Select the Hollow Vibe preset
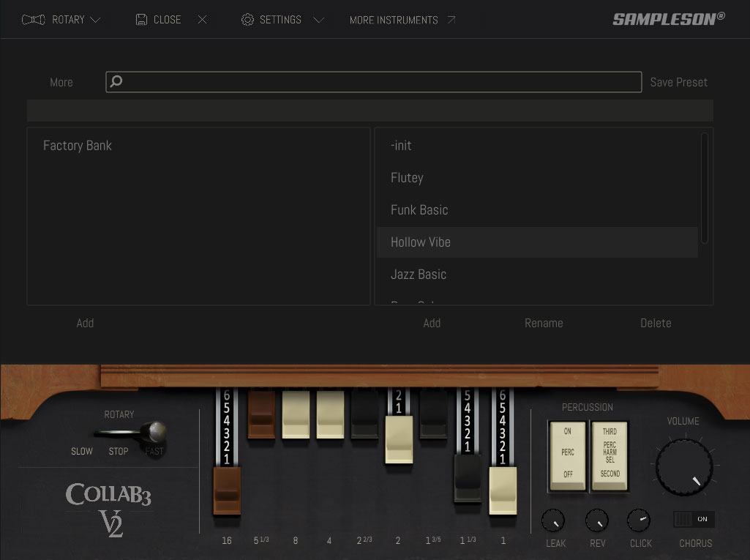The width and height of the screenshot is (750, 560). pyautogui.click(x=537, y=242)
